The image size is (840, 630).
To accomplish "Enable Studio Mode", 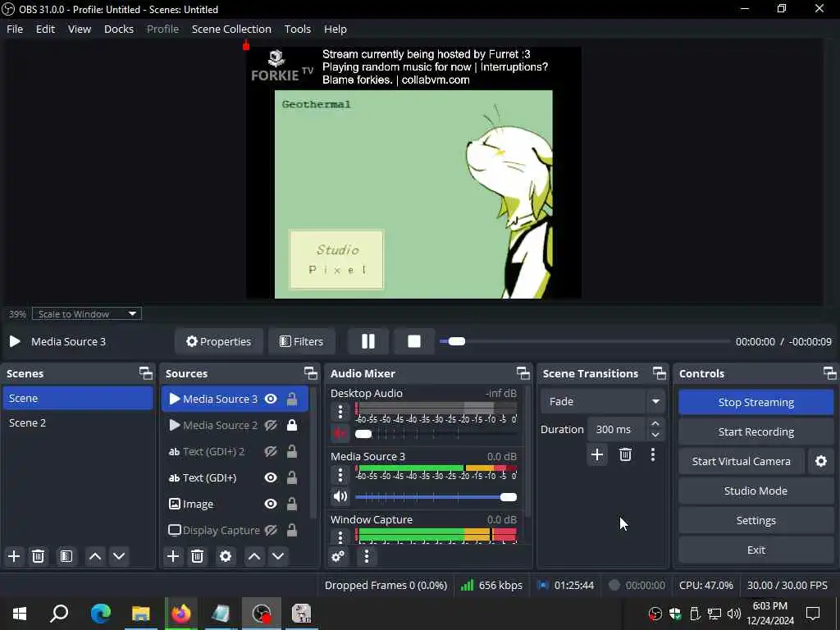I will click(756, 491).
